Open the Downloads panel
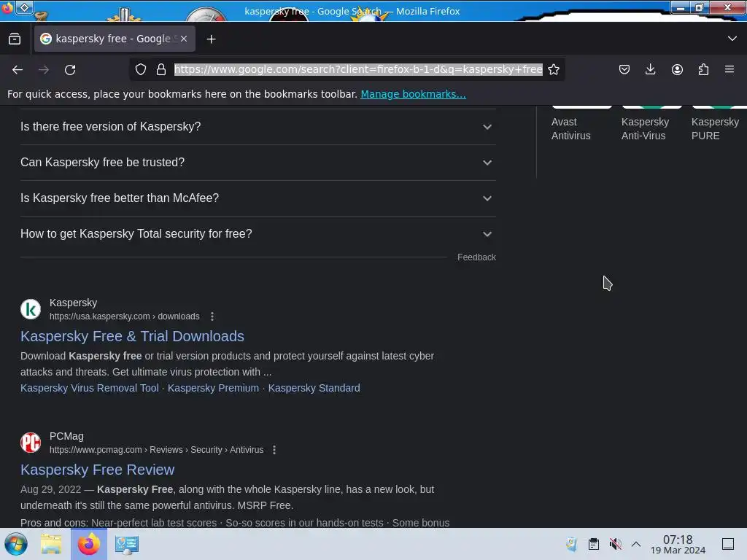Image resolution: width=747 pixels, height=560 pixels. [x=650, y=69]
